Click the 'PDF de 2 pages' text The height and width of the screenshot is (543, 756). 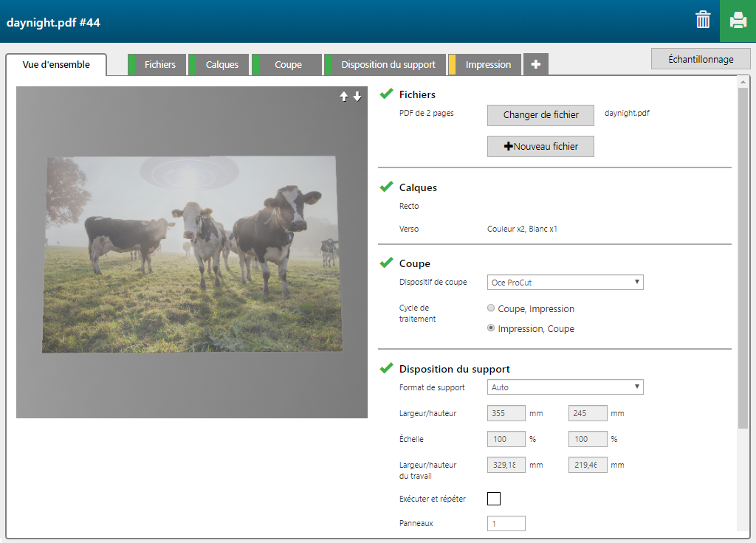tap(426, 113)
